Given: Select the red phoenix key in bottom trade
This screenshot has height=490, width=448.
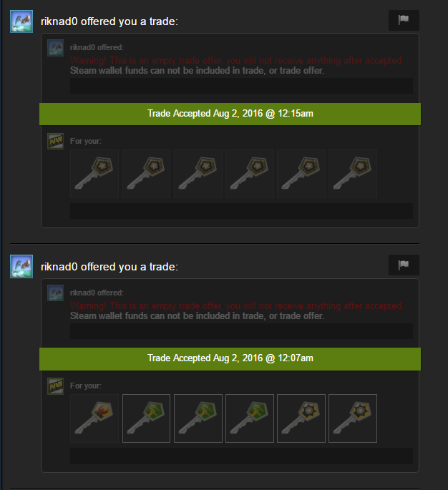Looking at the screenshot, I should pyautogui.click(x=94, y=418).
